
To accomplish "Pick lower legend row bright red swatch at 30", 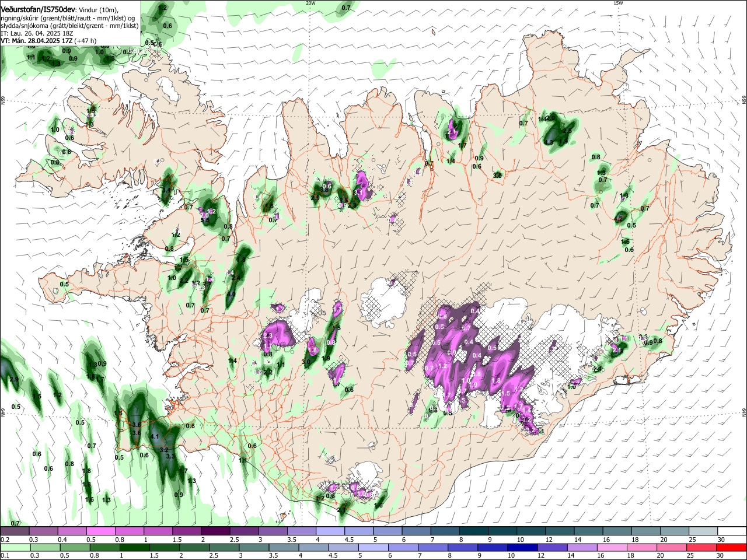I will 732,547.
